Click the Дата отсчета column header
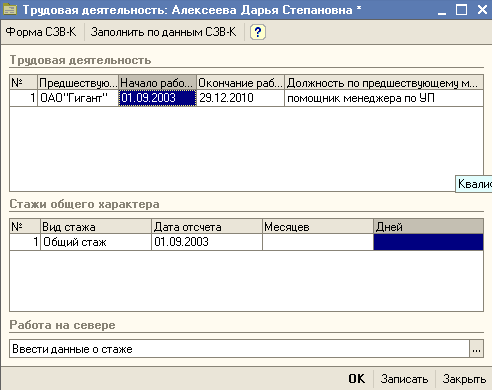This screenshot has height=390, width=492. [207, 227]
